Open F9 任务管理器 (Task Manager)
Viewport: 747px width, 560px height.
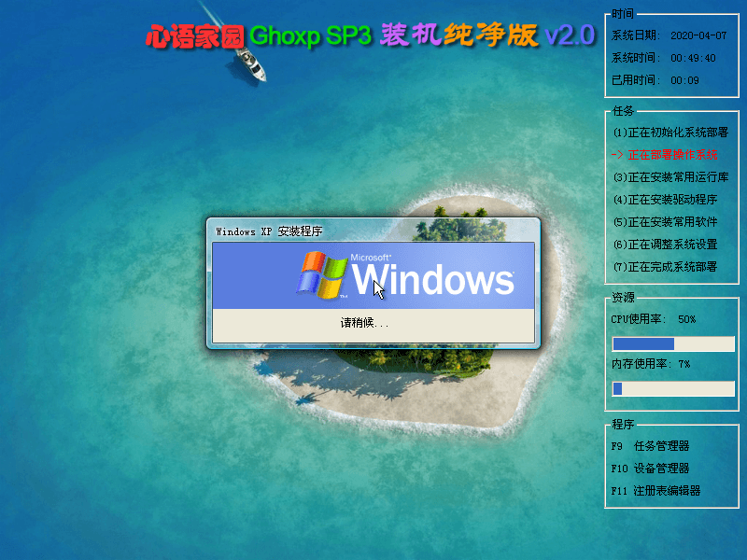(x=650, y=446)
